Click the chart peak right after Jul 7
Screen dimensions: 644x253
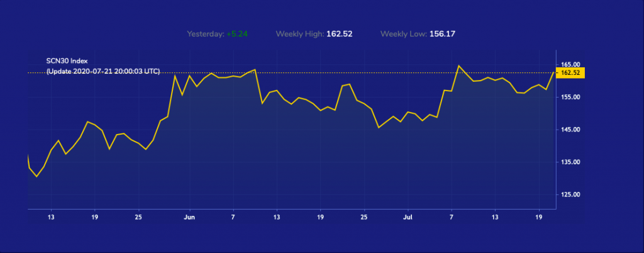tap(458, 65)
